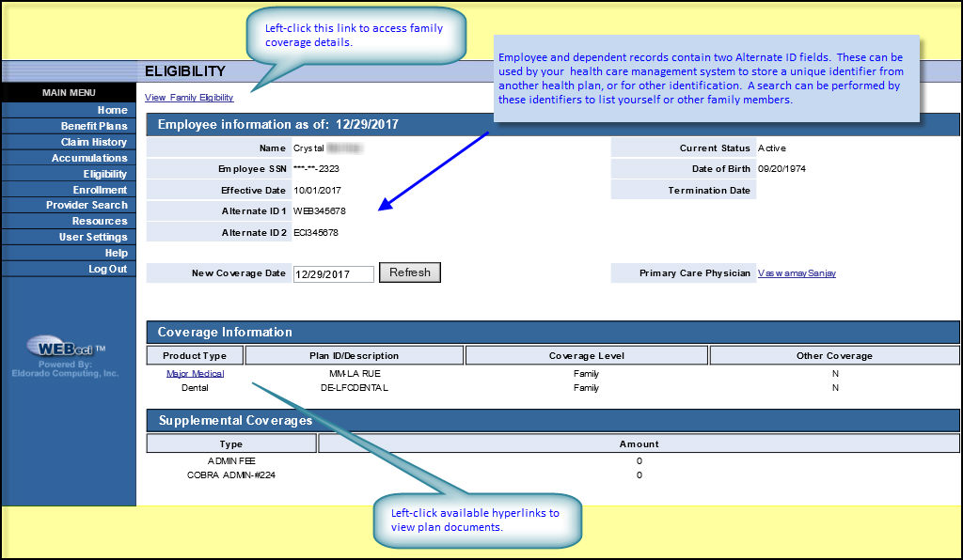Viewport: 963px width, 560px height.
Task: Click Log Out in the sidebar
Action: tap(107, 269)
